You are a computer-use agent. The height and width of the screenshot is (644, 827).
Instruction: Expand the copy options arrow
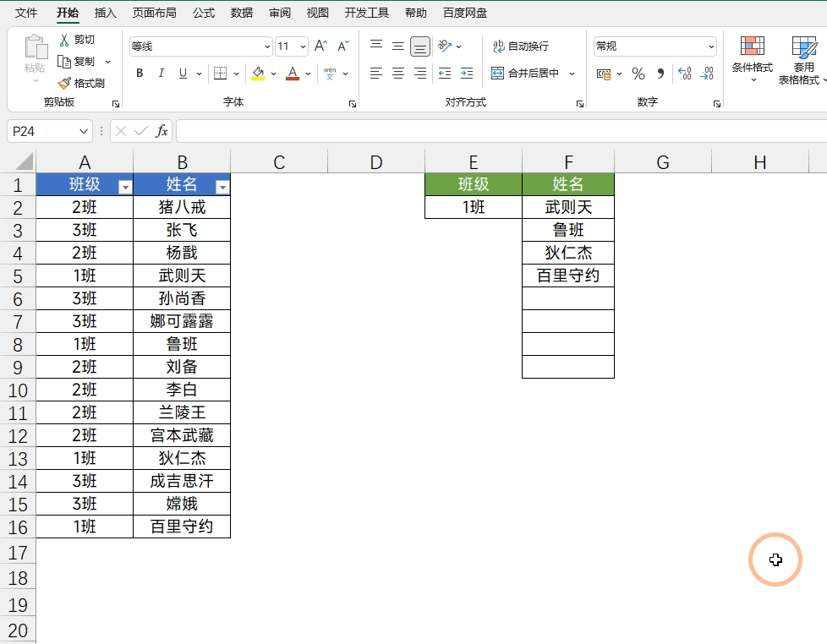(x=108, y=63)
